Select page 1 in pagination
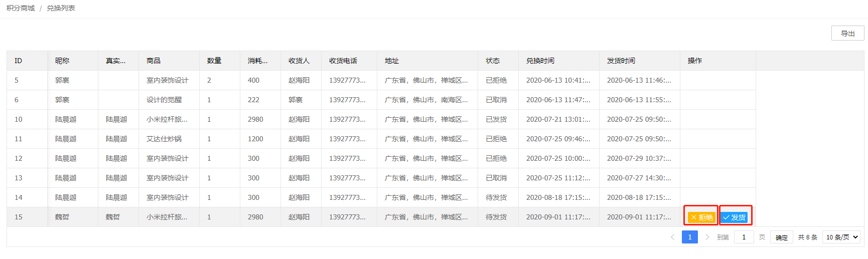Screen dimensions: 868x259 pyautogui.click(x=690, y=237)
